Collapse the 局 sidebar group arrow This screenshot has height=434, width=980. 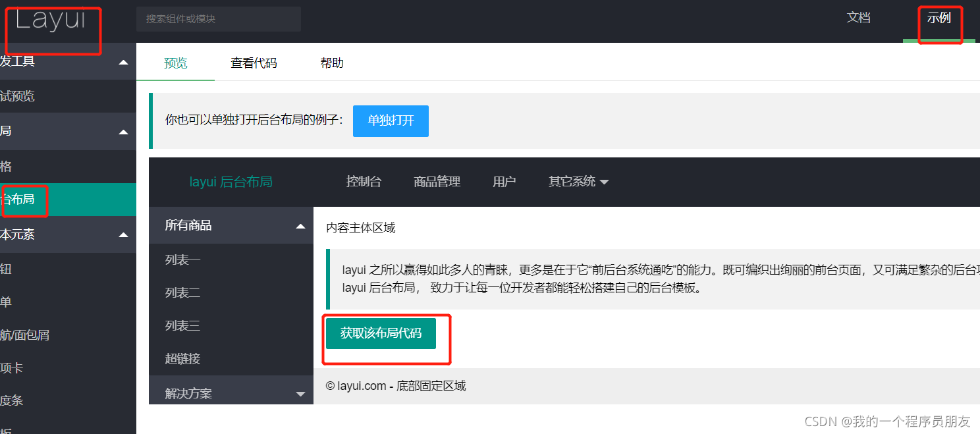(123, 132)
